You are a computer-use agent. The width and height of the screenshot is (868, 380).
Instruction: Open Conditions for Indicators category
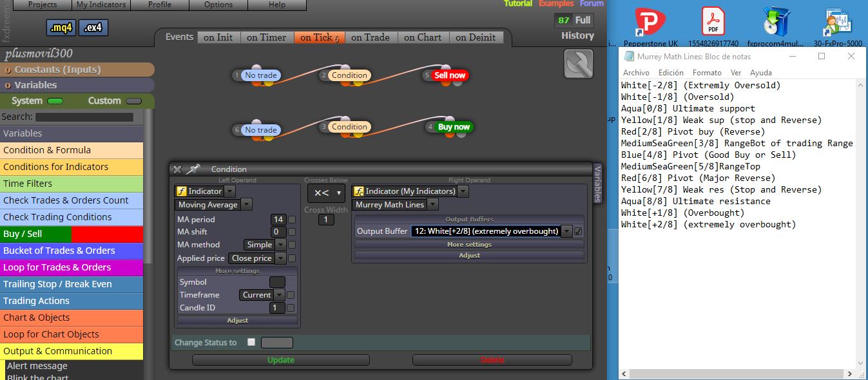click(x=72, y=167)
